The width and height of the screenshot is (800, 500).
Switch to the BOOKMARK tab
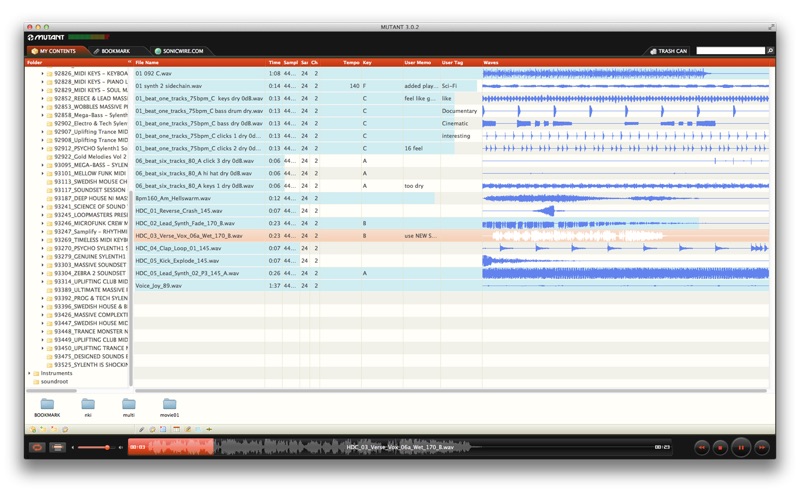[x=111, y=51]
